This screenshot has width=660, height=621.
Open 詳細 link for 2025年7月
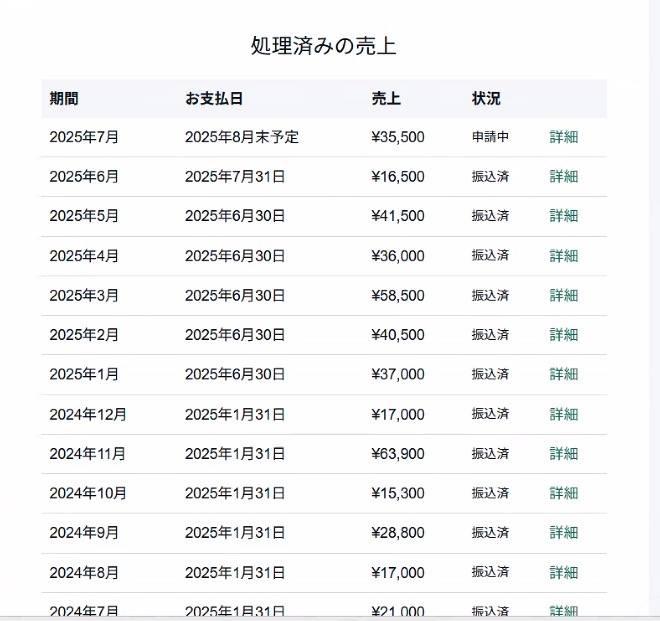click(563, 137)
